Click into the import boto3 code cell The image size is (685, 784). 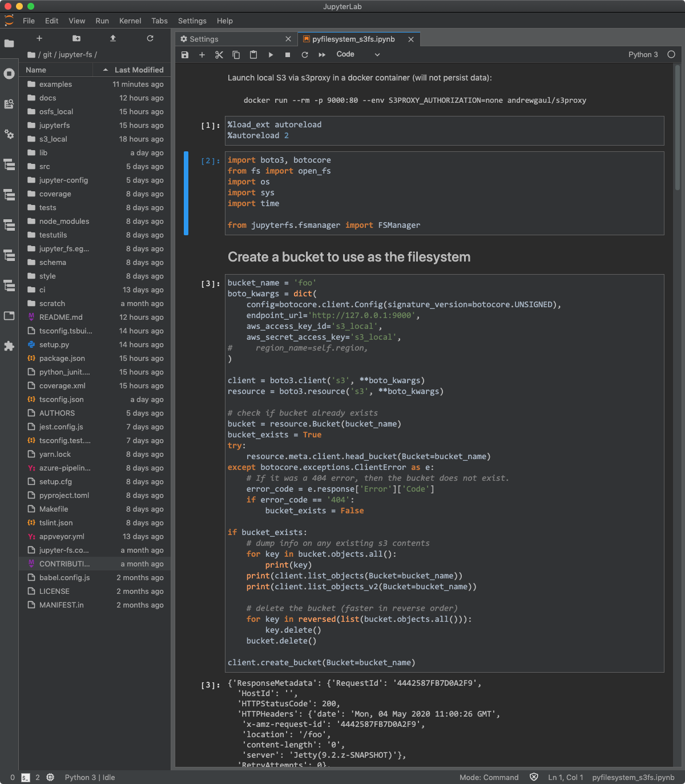(445, 193)
